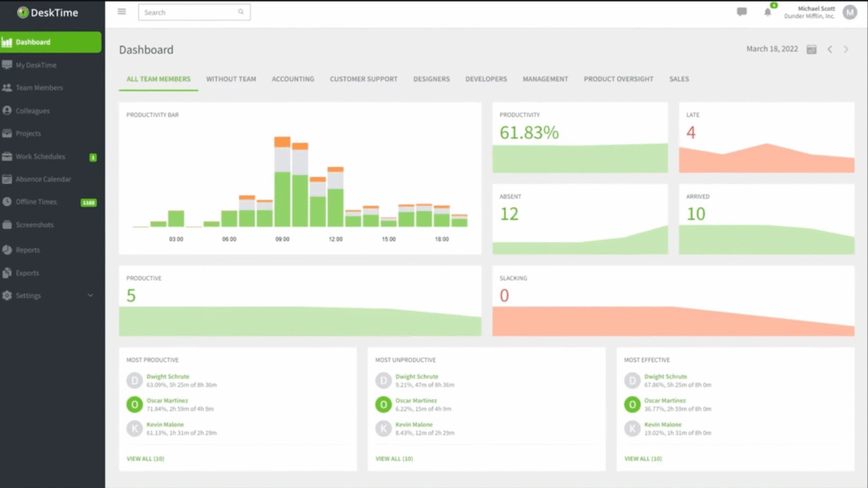Focus the Search input field

coord(188,13)
